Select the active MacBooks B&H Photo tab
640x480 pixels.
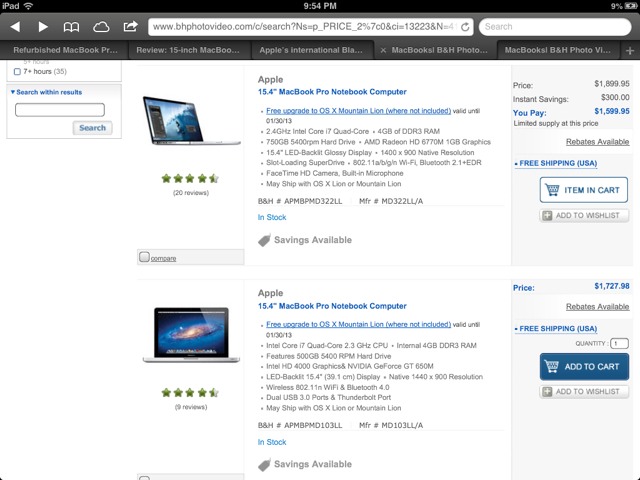coord(439,50)
